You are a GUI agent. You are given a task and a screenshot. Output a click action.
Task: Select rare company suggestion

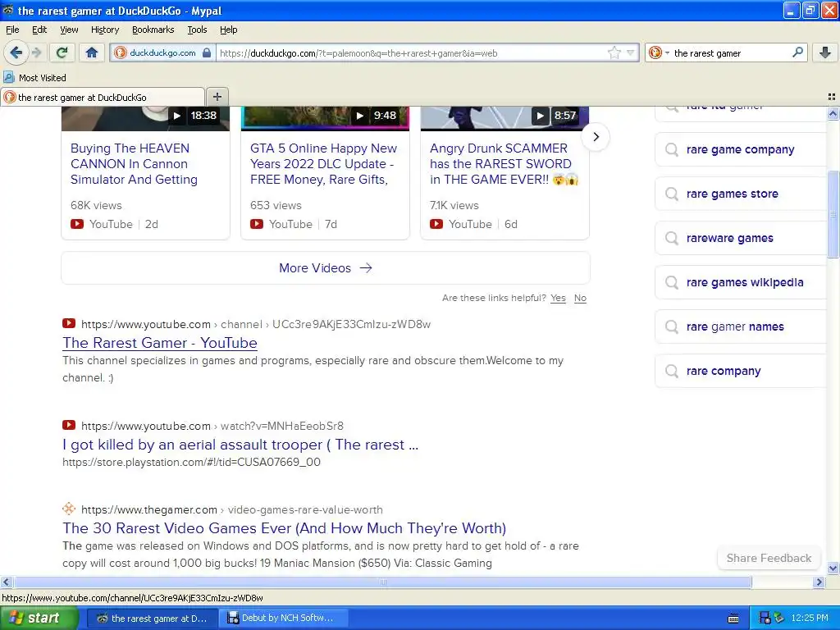pyautogui.click(x=741, y=371)
